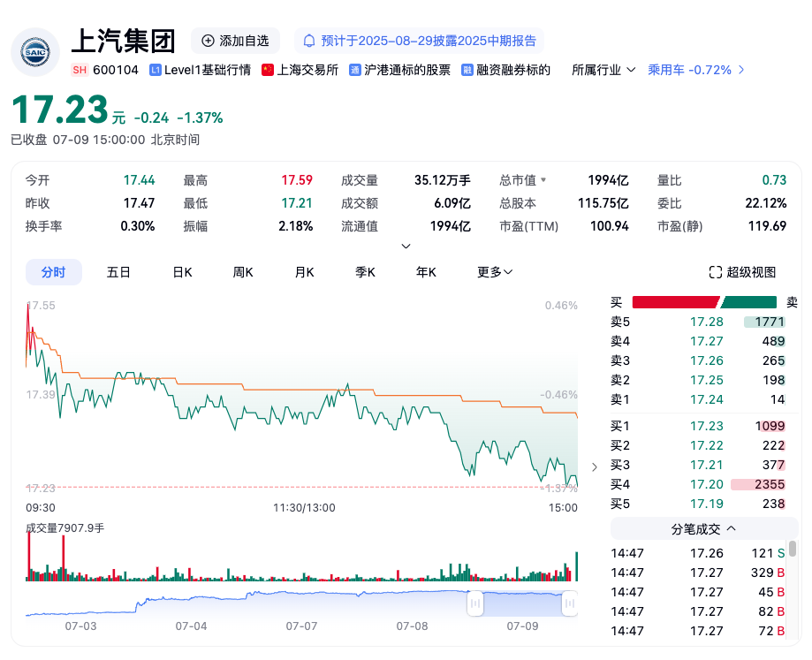Click tick trade with volume 329 B
The image size is (812, 660).
click(x=698, y=573)
